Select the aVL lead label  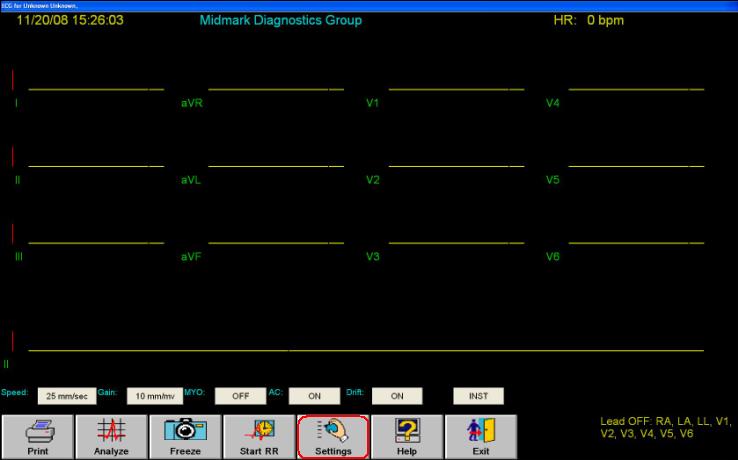(x=191, y=180)
